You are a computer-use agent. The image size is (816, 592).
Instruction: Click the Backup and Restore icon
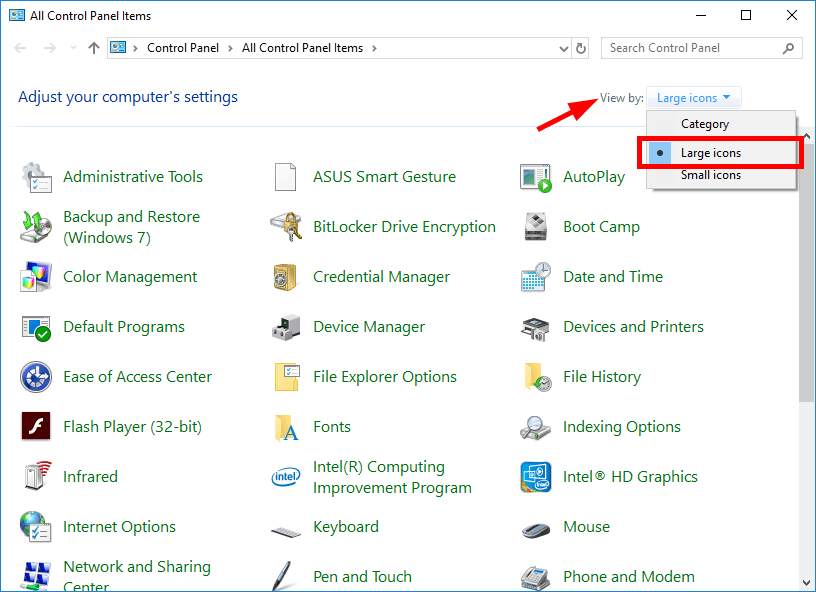(x=36, y=227)
